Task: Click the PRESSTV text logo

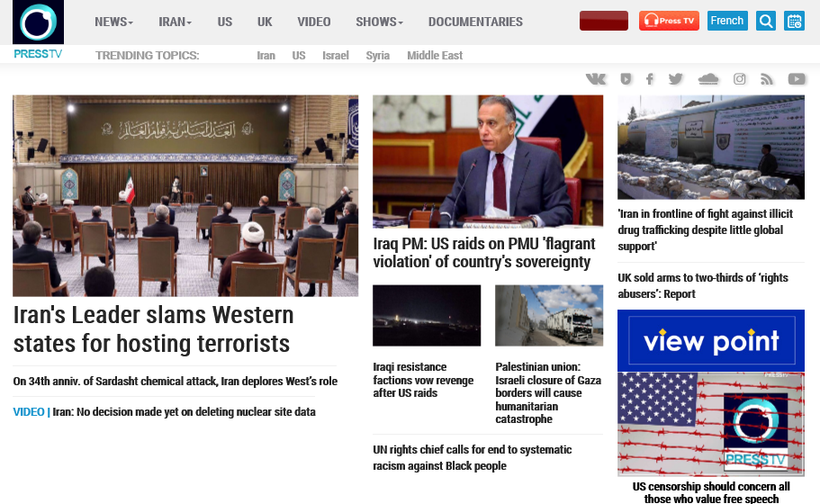Action: pos(38,54)
